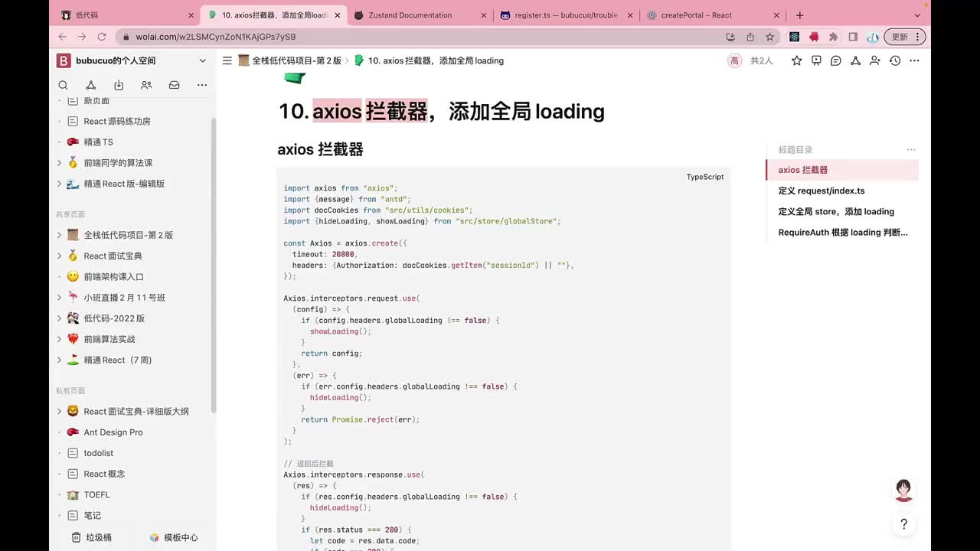Jump to 定义全局 store，添加 loading heading
Screen dimensions: 980x551
coord(836,211)
